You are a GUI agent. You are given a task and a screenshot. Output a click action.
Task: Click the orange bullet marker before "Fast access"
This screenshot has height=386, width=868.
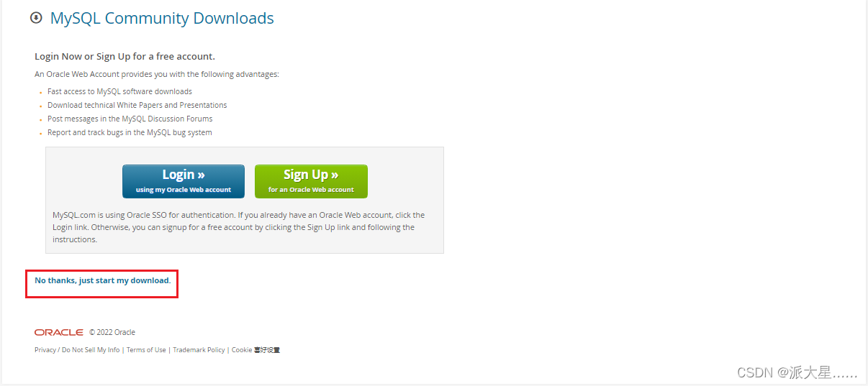(x=40, y=93)
